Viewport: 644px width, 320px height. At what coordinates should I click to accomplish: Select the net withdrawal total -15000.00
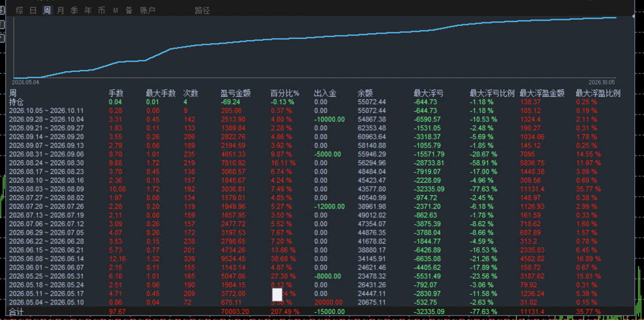tap(328, 311)
